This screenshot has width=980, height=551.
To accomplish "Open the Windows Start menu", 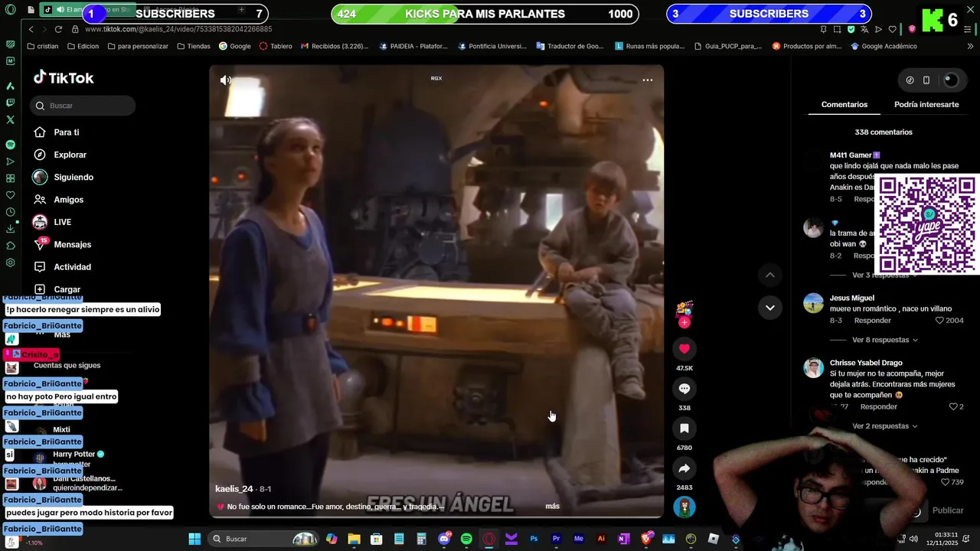I will tap(194, 539).
